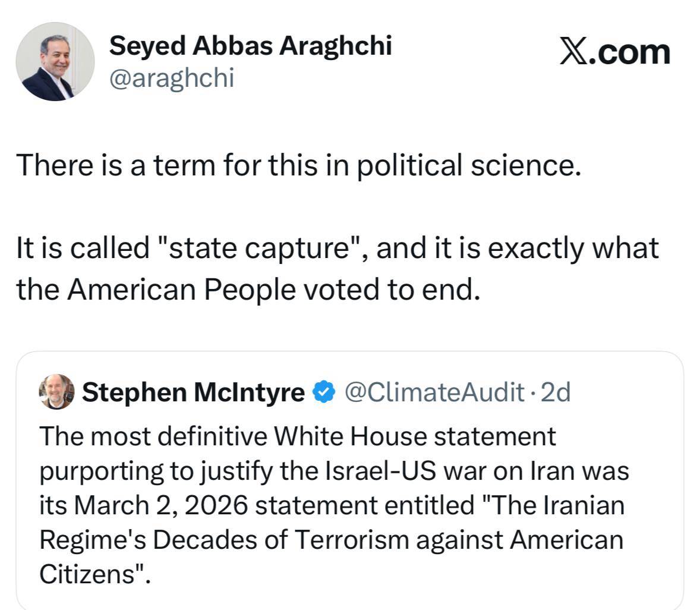Click the blue verified badge
Image resolution: width=700 pixels, height=610 pixels.
click(x=324, y=392)
